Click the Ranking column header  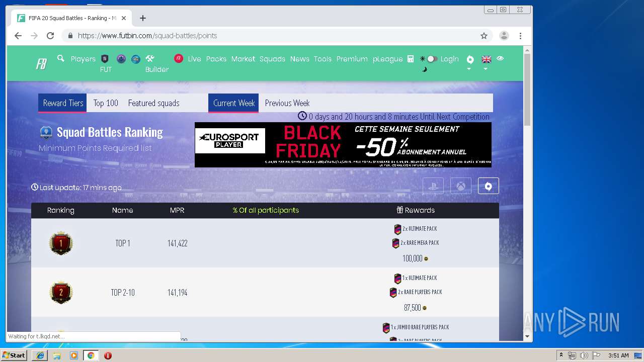point(61,210)
